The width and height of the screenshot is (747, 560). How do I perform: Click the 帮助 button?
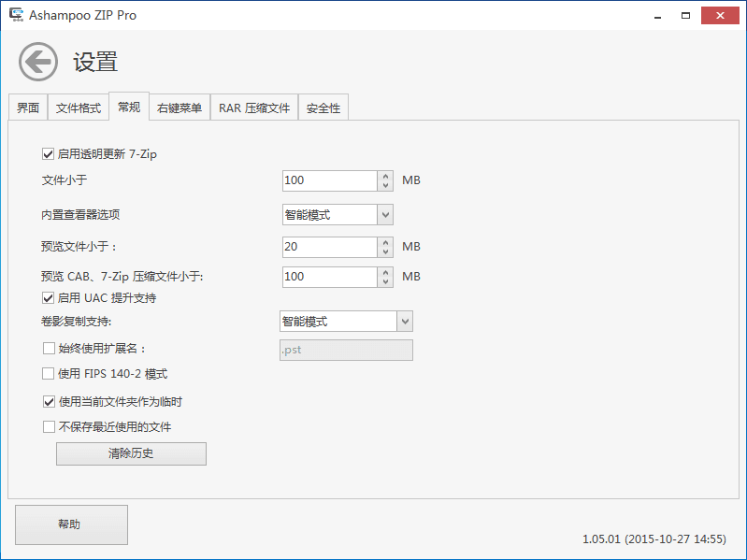tap(71, 524)
